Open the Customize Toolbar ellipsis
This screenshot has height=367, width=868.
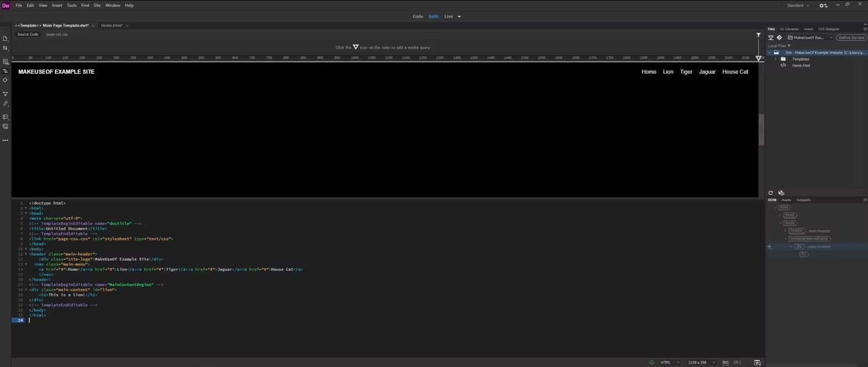[x=5, y=140]
